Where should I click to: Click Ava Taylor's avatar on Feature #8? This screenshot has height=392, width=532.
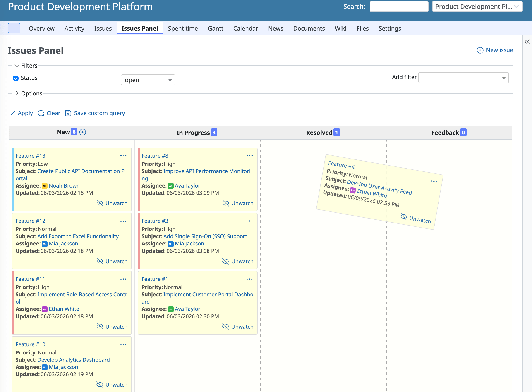[x=170, y=186]
